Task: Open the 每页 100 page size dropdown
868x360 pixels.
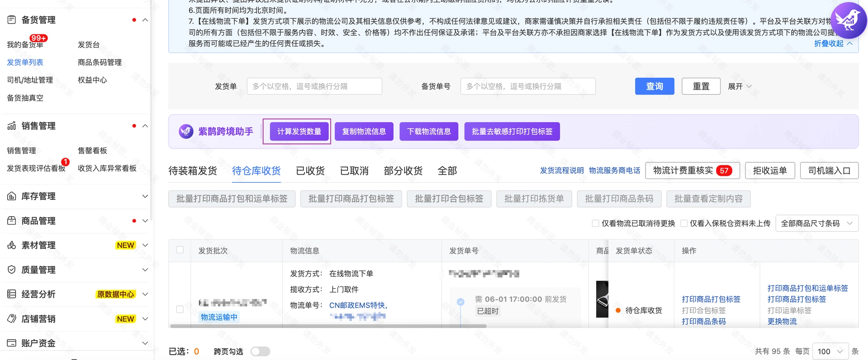Action: tap(830, 351)
